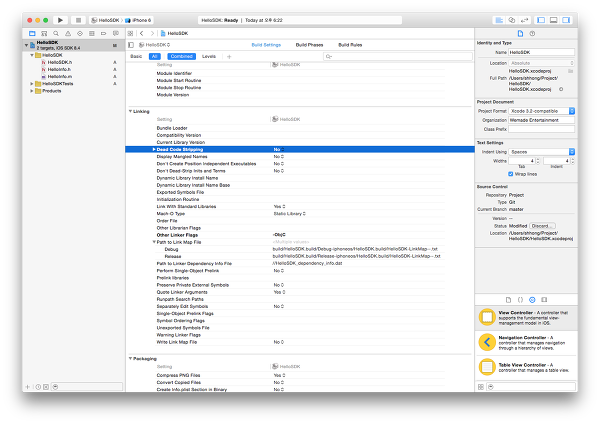Select the HelloSDK scheme in toolbar
The width and height of the screenshot is (600, 424).
[x=105, y=20]
